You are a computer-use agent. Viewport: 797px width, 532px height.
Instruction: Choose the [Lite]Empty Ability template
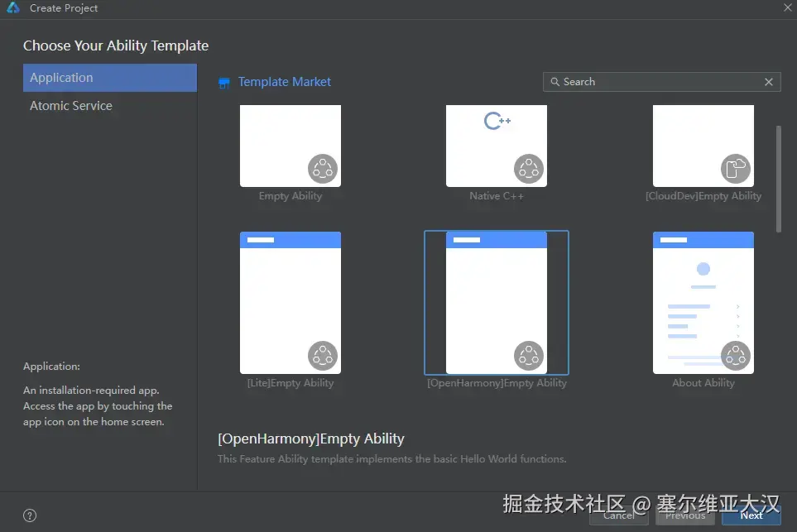[x=290, y=303]
